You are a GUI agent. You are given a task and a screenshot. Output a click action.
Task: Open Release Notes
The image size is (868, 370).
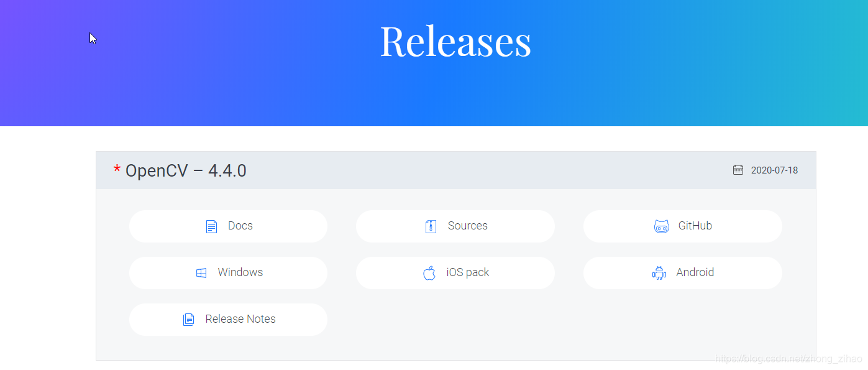pyautogui.click(x=228, y=320)
